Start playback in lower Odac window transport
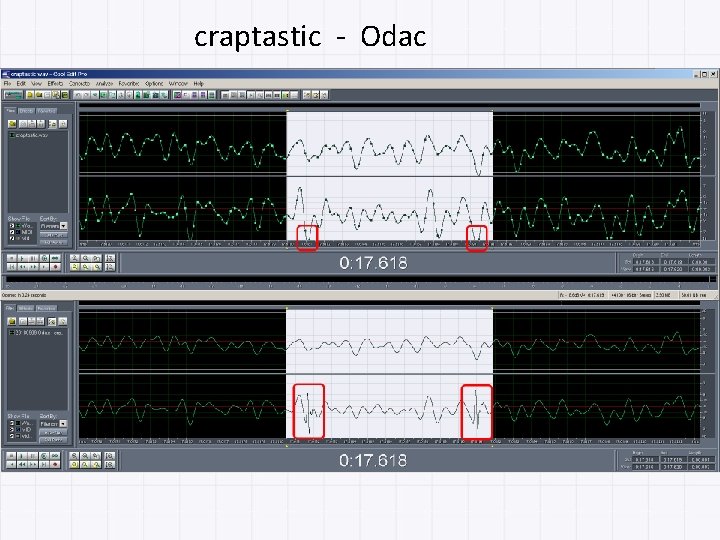Viewport: 720px width, 540px height. pos(22,456)
